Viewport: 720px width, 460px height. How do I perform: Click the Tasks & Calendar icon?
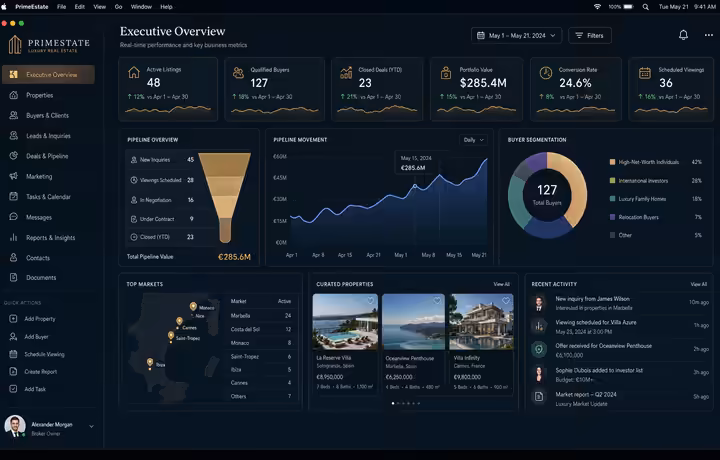coord(14,196)
